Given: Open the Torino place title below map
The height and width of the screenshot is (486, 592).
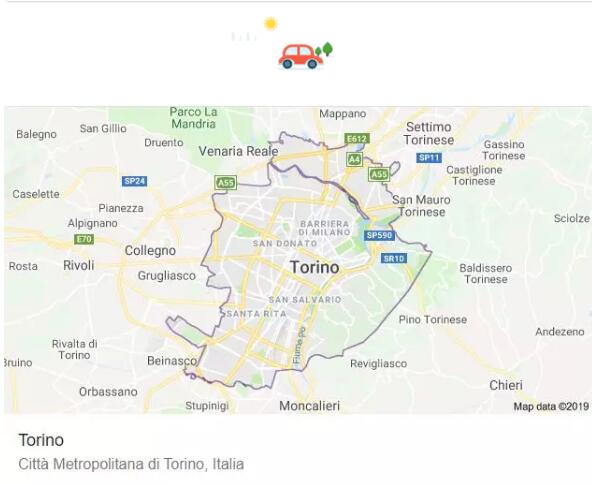Looking at the screenshot, I should [x=41, y=440].
